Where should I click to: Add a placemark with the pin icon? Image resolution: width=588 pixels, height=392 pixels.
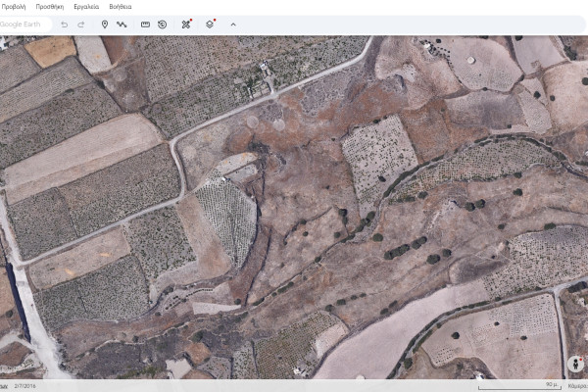tap(105, 24)
